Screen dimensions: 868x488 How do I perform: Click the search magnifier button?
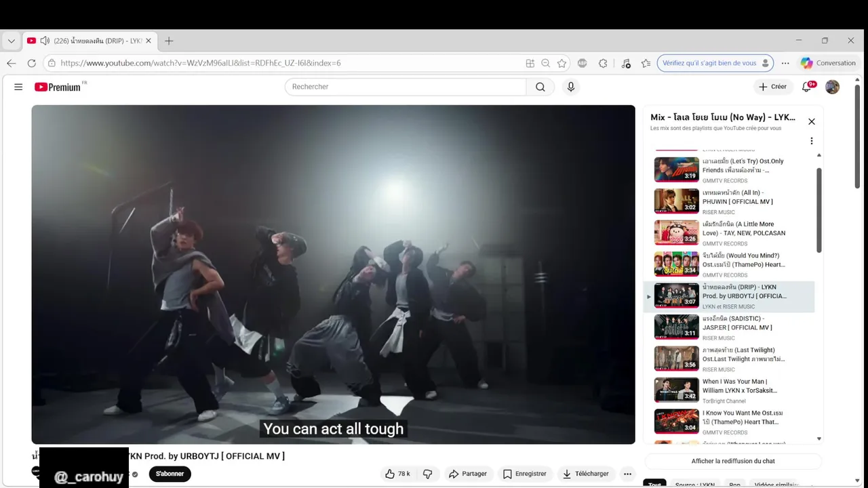540,87
